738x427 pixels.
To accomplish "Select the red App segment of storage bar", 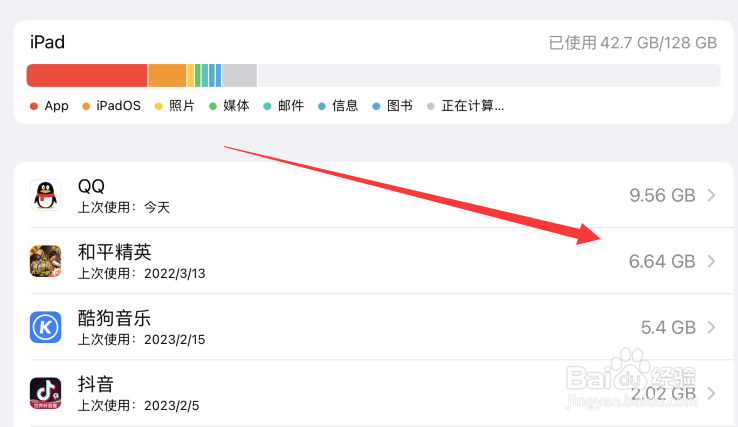I will click(x=87, y=75).
